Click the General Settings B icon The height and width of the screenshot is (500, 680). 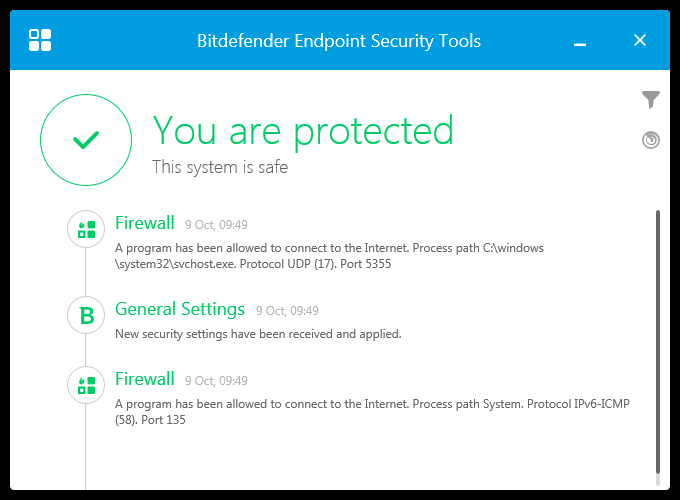pos(86,316)
